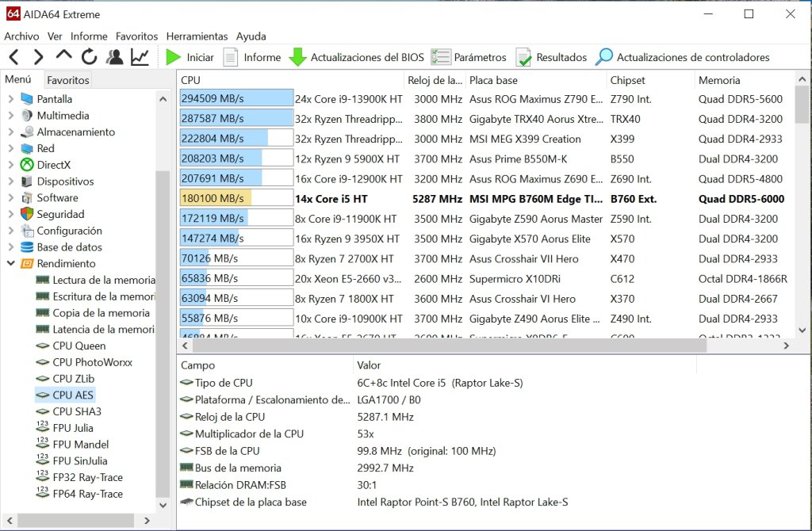Select the Dispositivos icon in the tree
Image resolution: width=812 pixels, height=531 pixels.
[27, 181]
